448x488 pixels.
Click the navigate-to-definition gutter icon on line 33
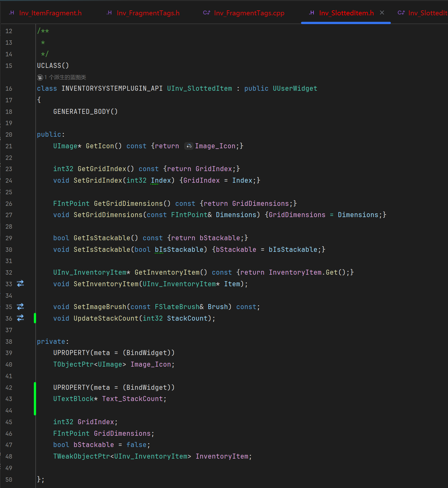pos(20,284)
